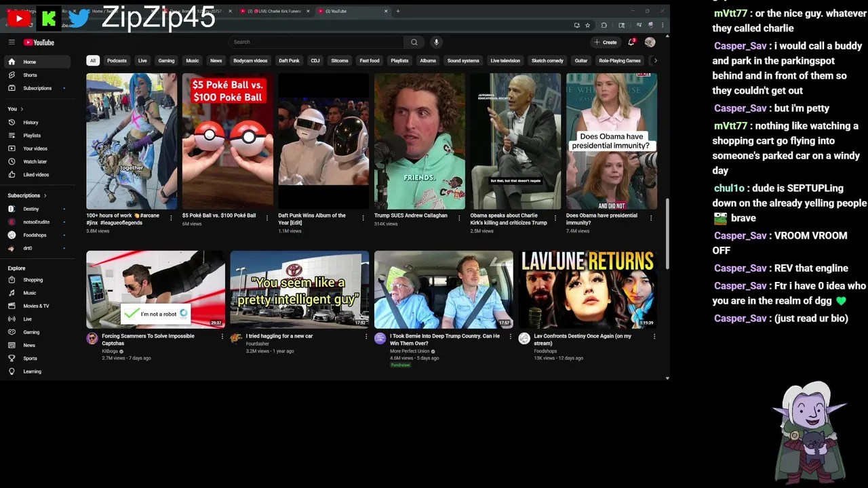
Task: Select the Sound systems filter chip
Action: (x=463, y=60)
